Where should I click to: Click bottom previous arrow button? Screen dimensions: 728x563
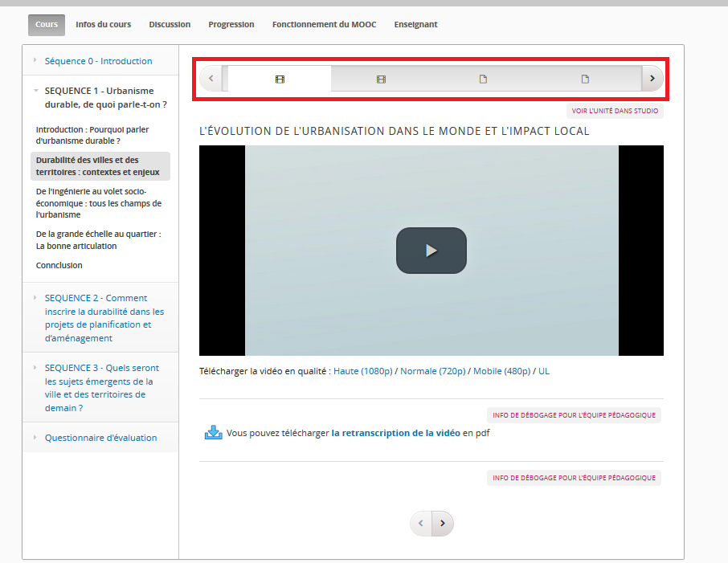(x=420, y=524)
